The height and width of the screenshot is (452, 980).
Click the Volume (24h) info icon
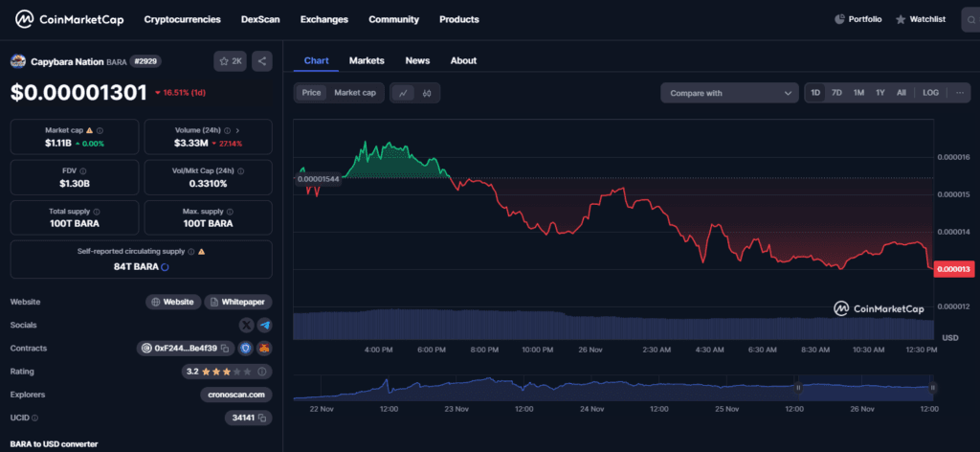coord(228,130)
